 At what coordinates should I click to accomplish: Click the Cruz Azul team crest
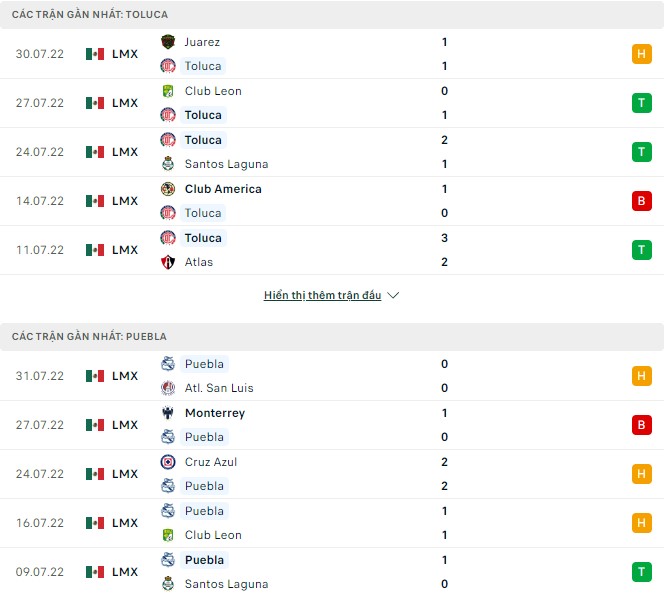point(168,462)
